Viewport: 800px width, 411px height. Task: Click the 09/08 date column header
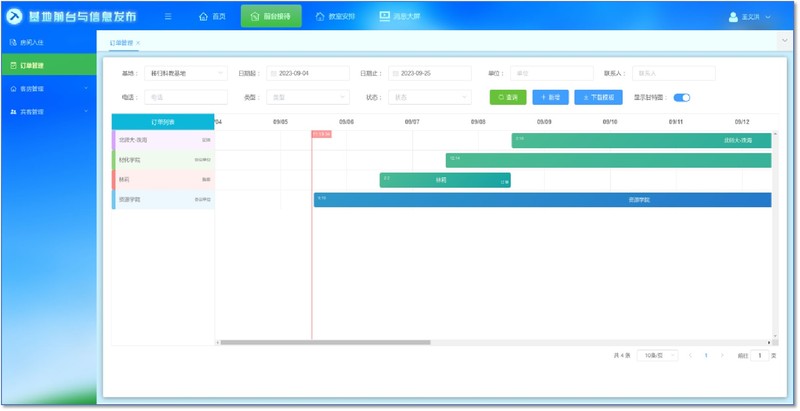click(x=478, y=122)
